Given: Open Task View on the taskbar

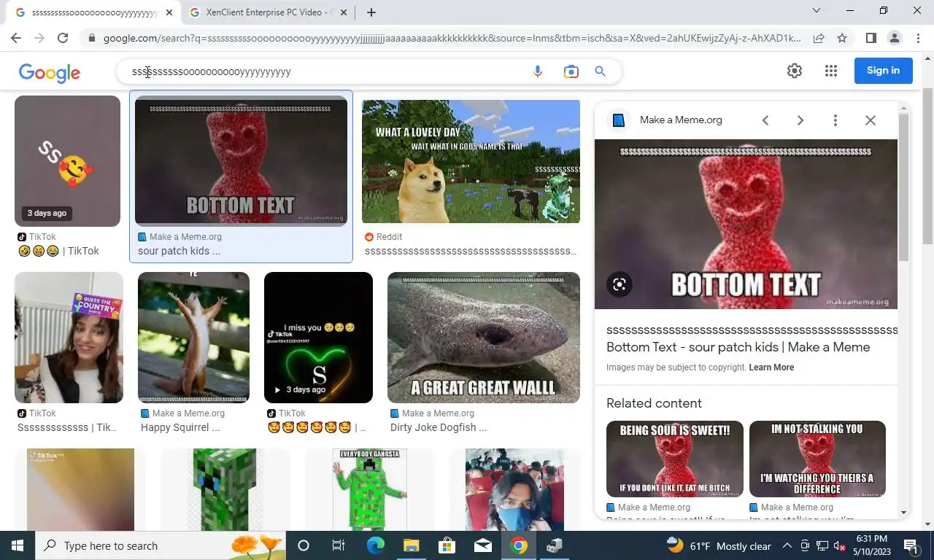Looking at the screenshot, I should point(339,545).
